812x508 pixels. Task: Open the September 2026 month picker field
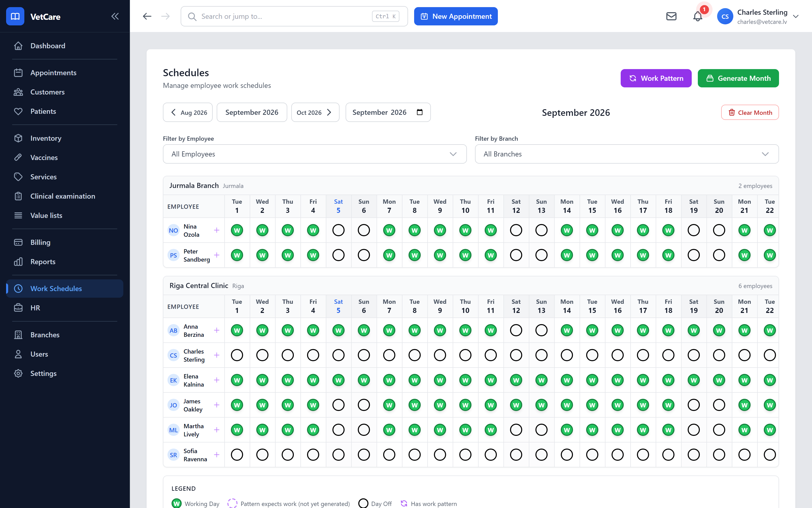(x=388, y=112)
